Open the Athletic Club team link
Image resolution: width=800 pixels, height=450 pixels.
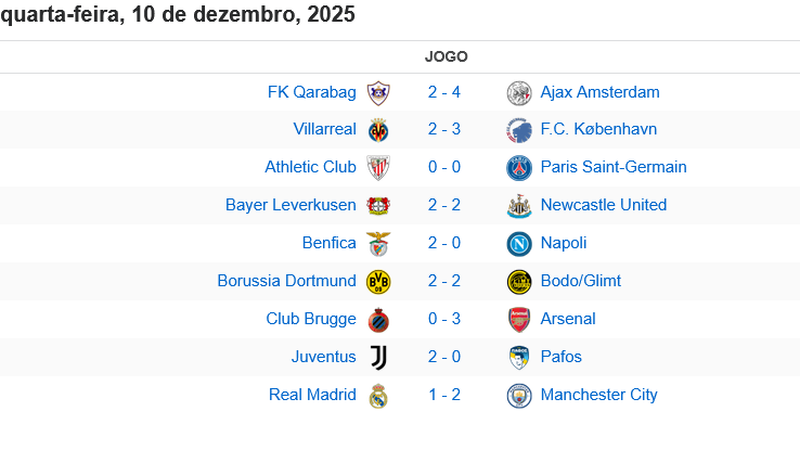pos(310,167)
